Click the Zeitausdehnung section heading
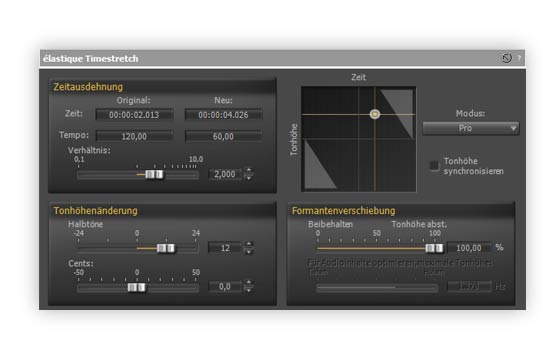The height and width of the screenshot is (360, 555). [x=88, y=87]
